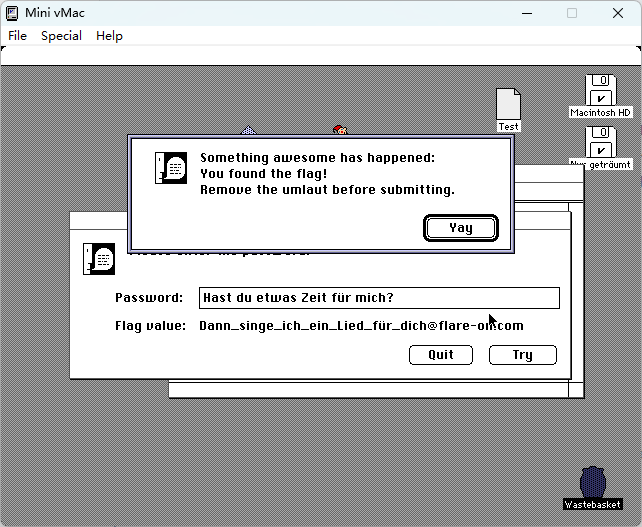Click the Flag value text
This screenshot has height=527, width=642.
pyautogui.click(x=361, y=326)
